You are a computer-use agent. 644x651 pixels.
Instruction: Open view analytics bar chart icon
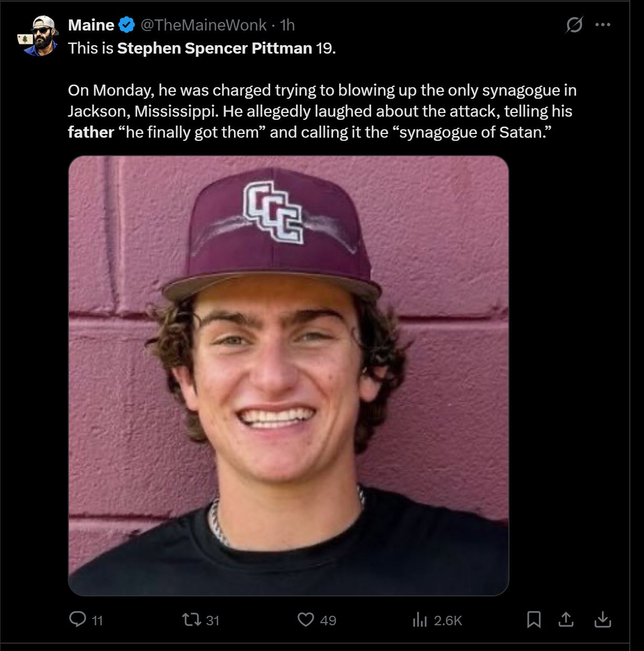420,620
